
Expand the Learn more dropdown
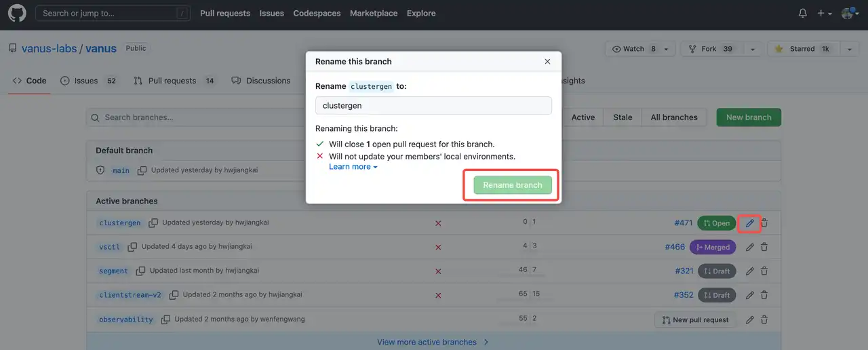(x=353, y=167)
